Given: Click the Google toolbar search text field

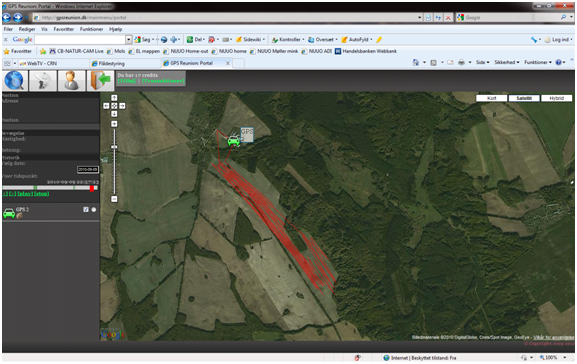Looking at the screenshot, I should [x=80, y=39].
